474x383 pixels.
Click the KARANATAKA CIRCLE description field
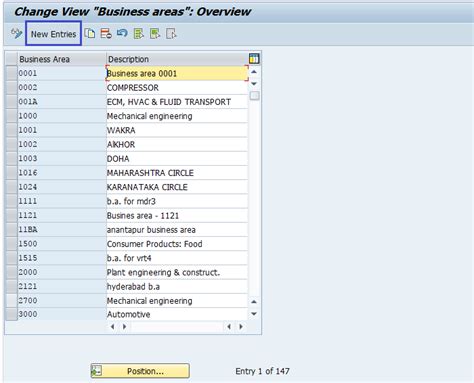click(x=177, y=187)
